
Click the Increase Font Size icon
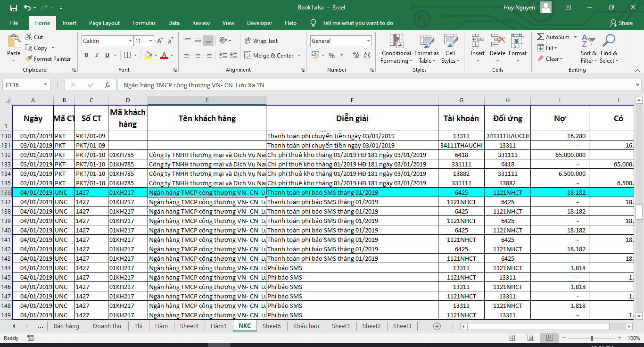coord(160,41)
